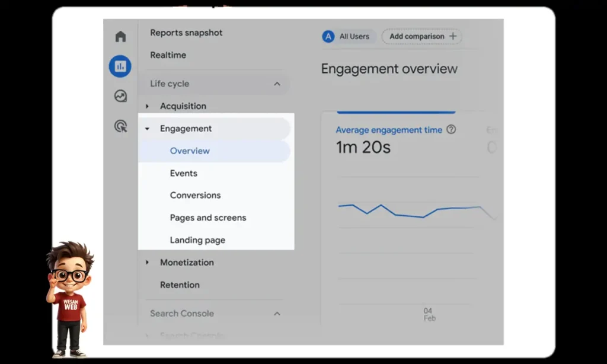Viewport: 607px width, 364px height.
Task: Click the Add comparison button
Action: [x=421, y=36]
